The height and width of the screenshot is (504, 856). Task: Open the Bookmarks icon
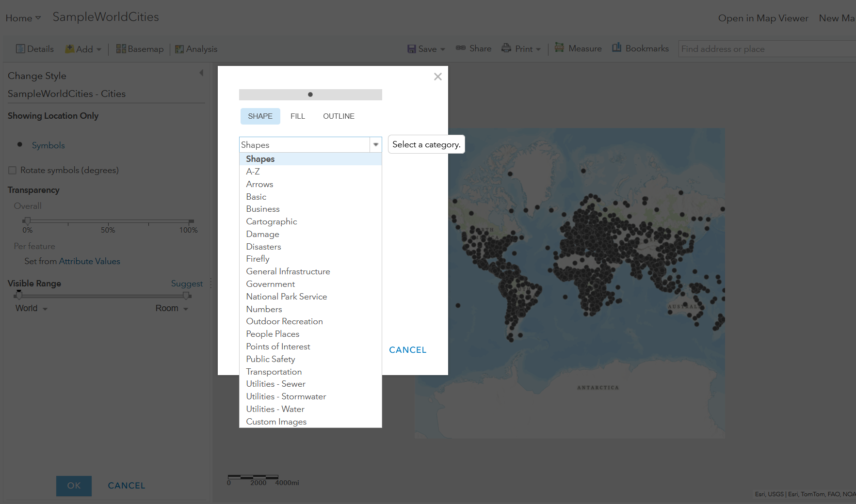pos(616,47)
